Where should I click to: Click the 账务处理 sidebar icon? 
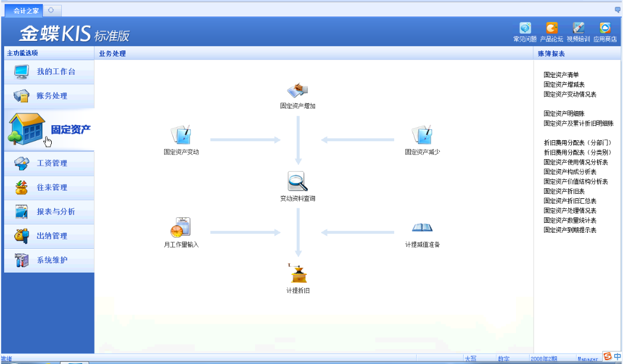[21, 96]
